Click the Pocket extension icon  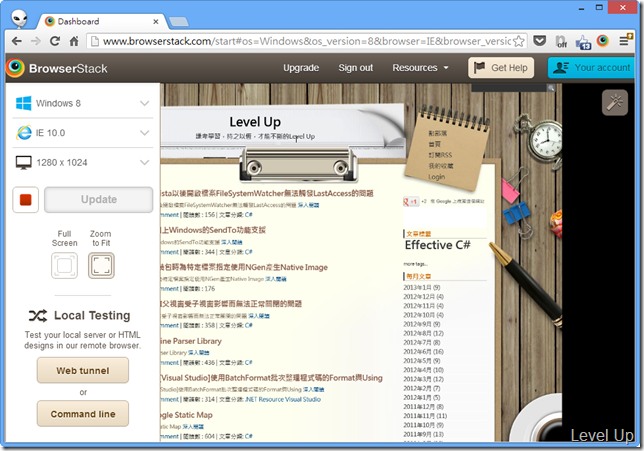point(540,41)
